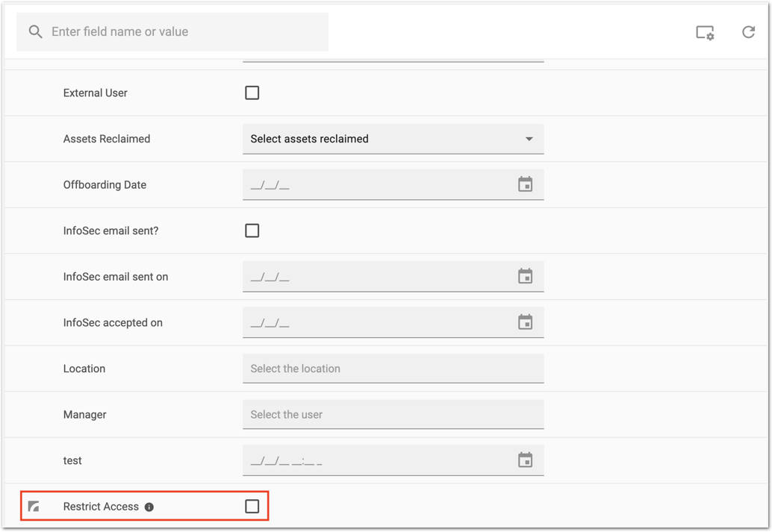772x532 pixels.
Task: Open Offboarding Date calendar picker
Action: point(525,184)
